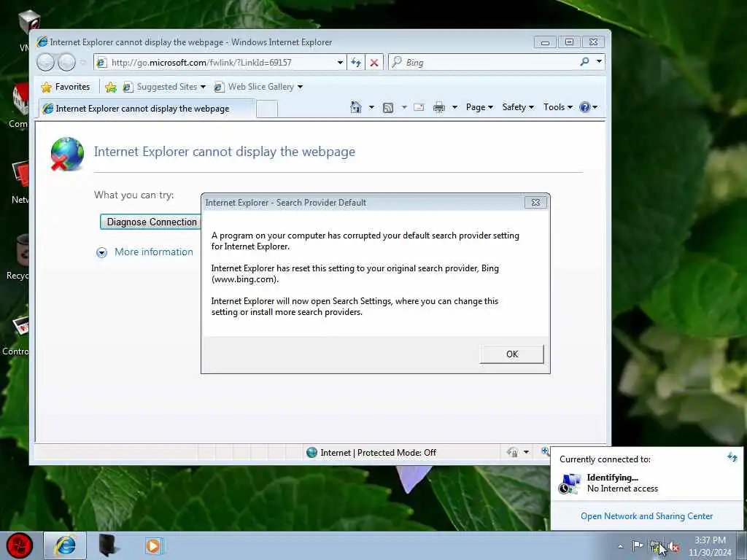Click the Protected Mode status text
This screenshot has height=560, width=747.
pos(379,452)
